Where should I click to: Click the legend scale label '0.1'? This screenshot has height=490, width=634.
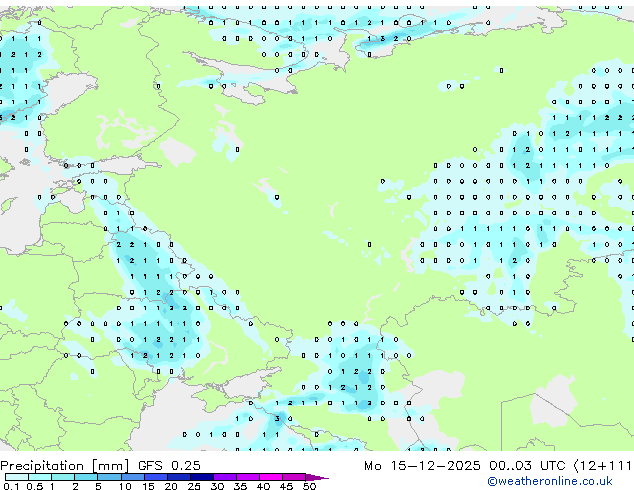point(11,486)
